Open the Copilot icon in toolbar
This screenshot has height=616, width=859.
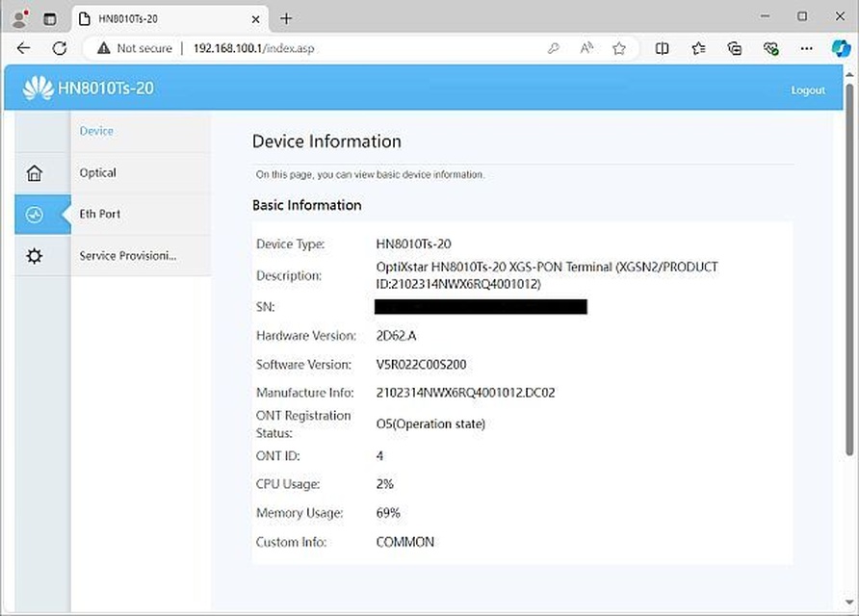tap(841, 48)
